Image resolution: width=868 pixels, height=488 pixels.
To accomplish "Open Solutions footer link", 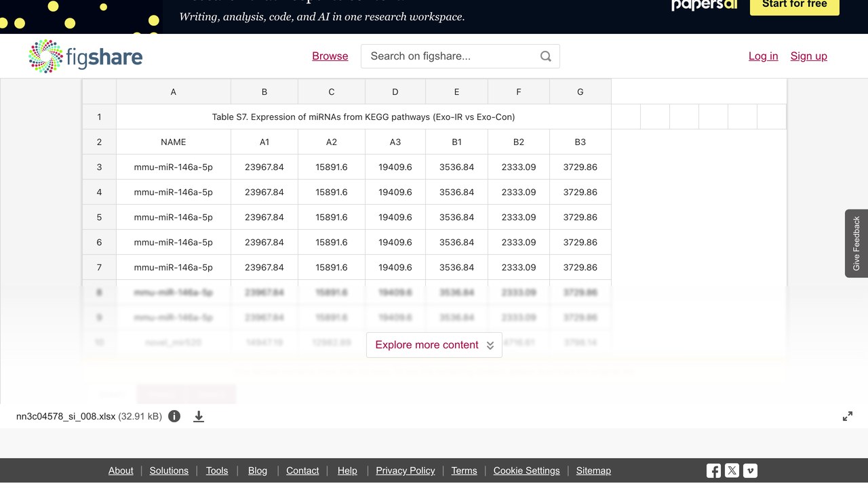I will pyautogui.click(x=169, y=470).
